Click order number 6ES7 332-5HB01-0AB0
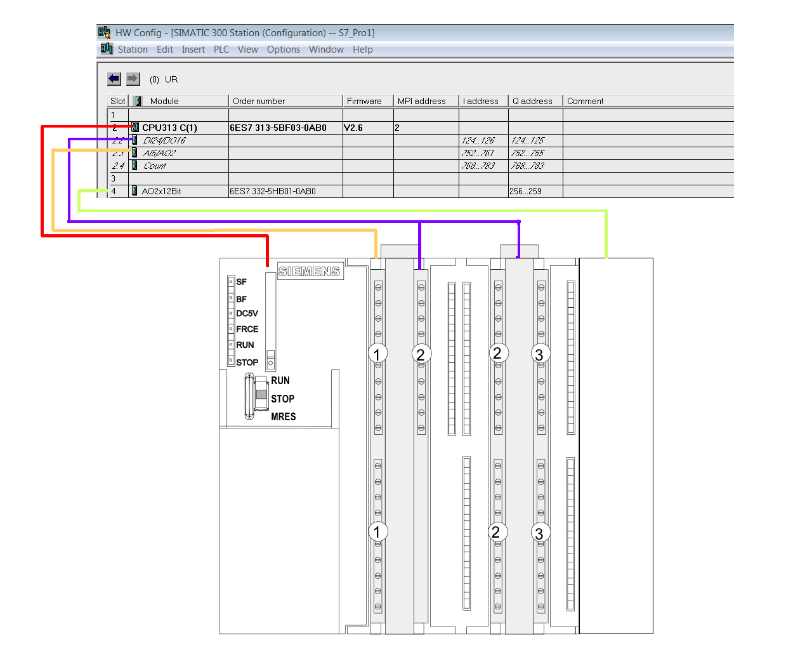Viewport: 812px width, 650px height. tap(273, 191)
